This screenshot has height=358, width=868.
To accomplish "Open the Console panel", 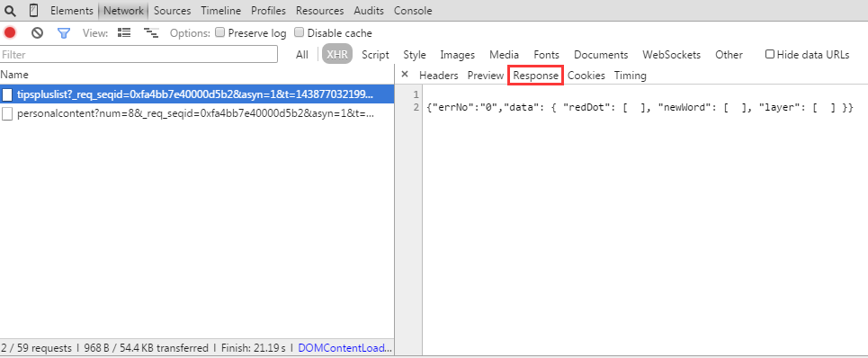I will click(413, 11).
